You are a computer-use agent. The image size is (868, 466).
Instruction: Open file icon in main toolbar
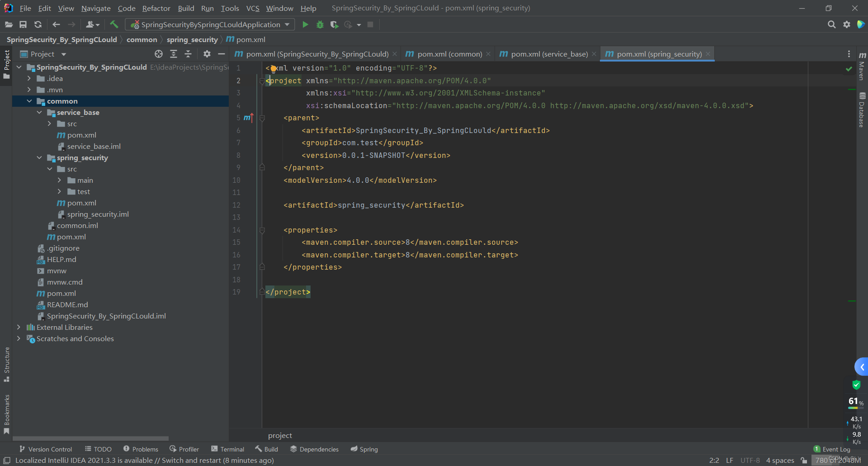coord(9,24)
